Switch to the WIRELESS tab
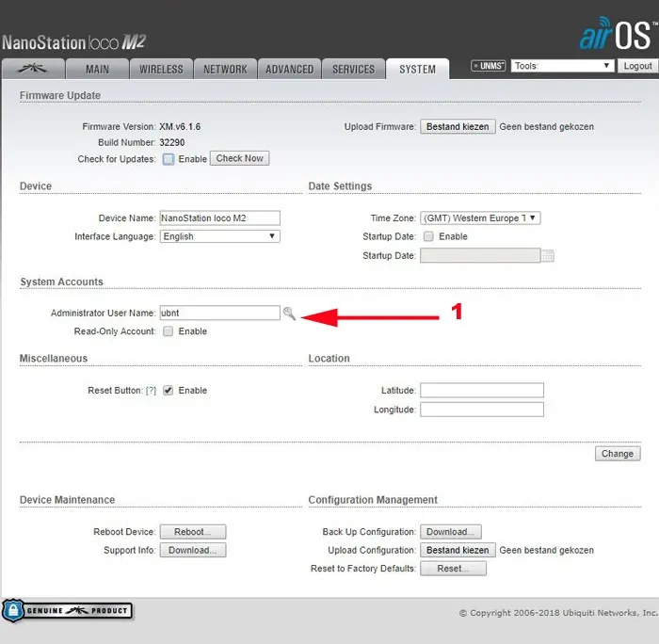This screenshot has width=659, height=644. click(x=161, y=69)
